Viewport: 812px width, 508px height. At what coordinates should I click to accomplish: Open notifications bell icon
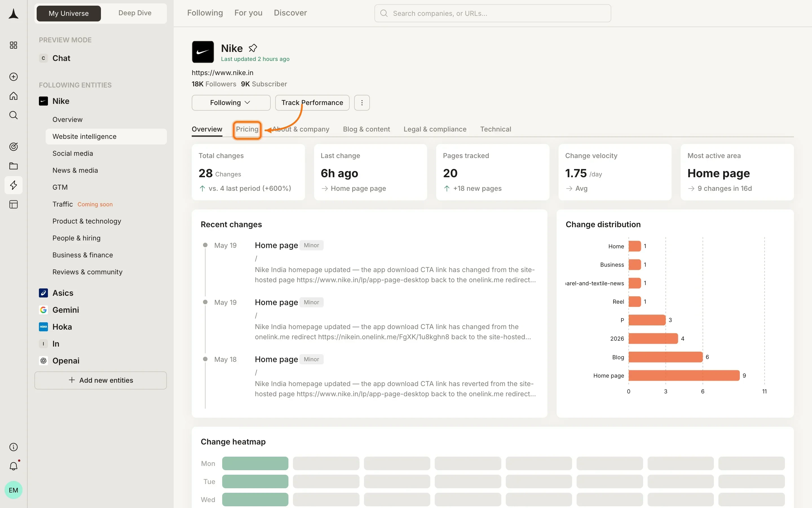tap(14, 466)
